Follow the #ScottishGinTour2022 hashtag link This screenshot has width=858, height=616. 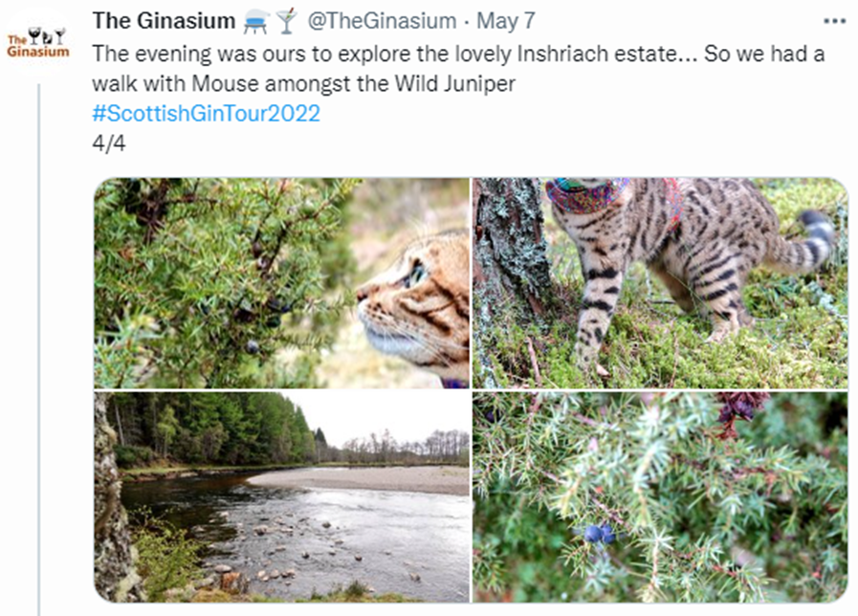(206, 114)
